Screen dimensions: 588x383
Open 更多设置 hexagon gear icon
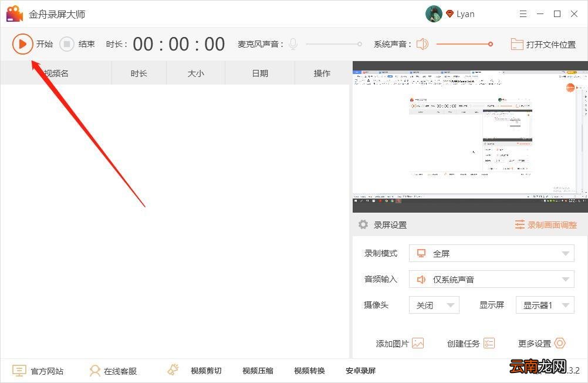(560, 343)
